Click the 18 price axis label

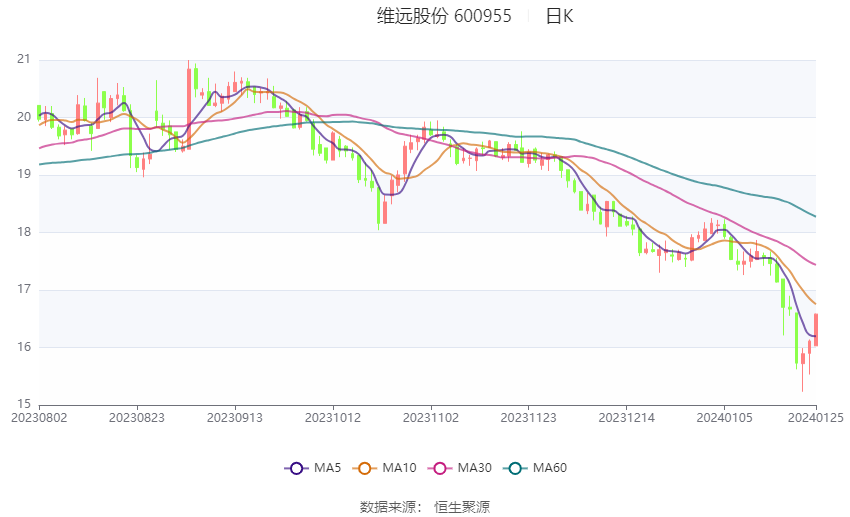pyautogui.click(x=24, y=232)
